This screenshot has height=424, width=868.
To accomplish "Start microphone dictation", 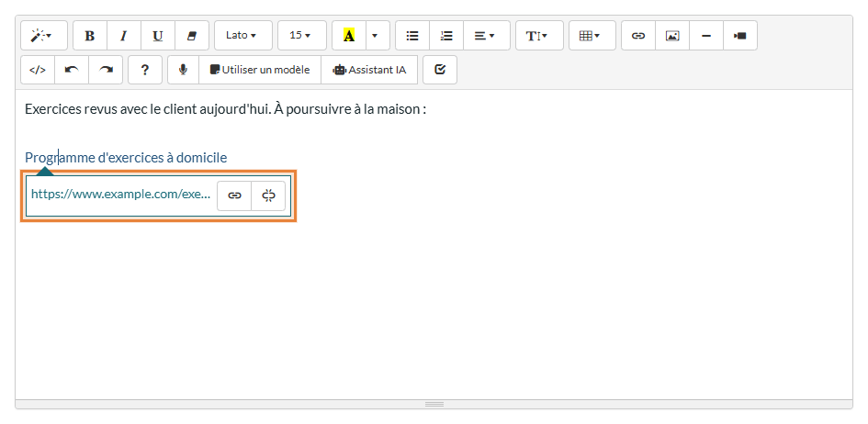I will [183, 70].
